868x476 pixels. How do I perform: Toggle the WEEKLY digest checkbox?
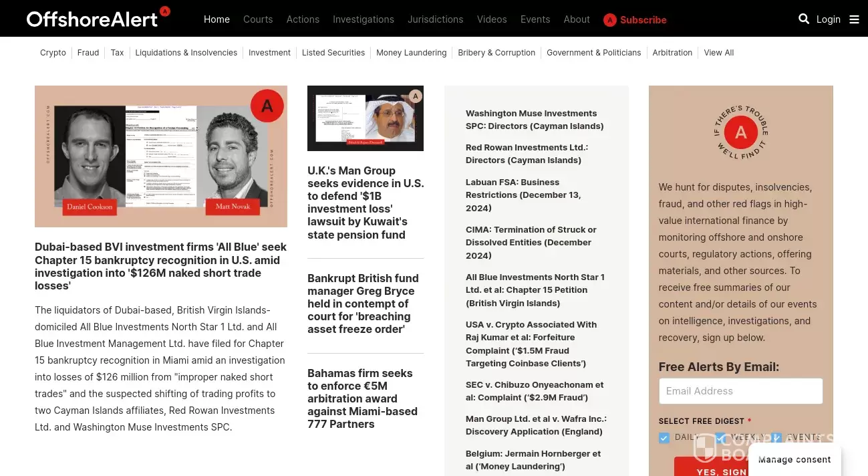tap(720, 438)
